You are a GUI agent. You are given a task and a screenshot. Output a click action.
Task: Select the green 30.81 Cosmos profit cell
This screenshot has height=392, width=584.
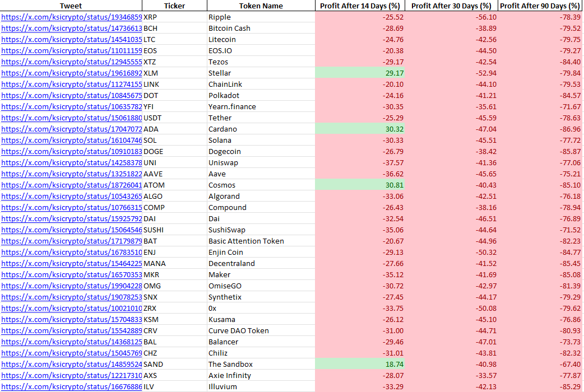tap(360, 185)
